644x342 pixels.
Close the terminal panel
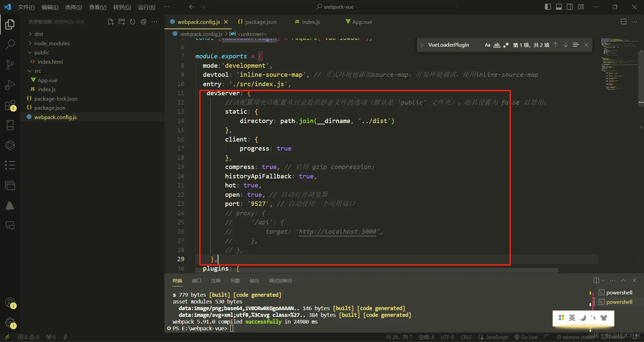pyautogui.click(x=634, y=280)
